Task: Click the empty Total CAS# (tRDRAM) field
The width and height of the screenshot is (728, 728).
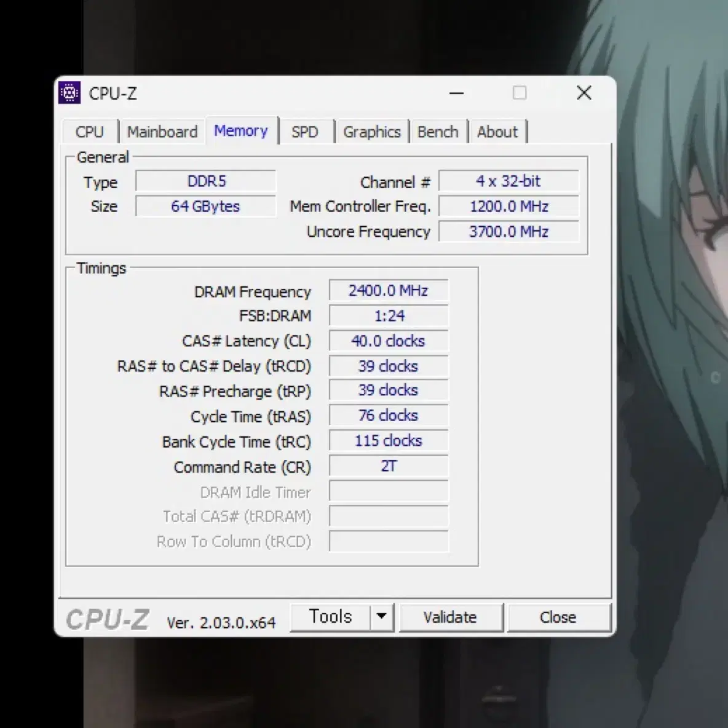Action: click(x=389, y=516)
